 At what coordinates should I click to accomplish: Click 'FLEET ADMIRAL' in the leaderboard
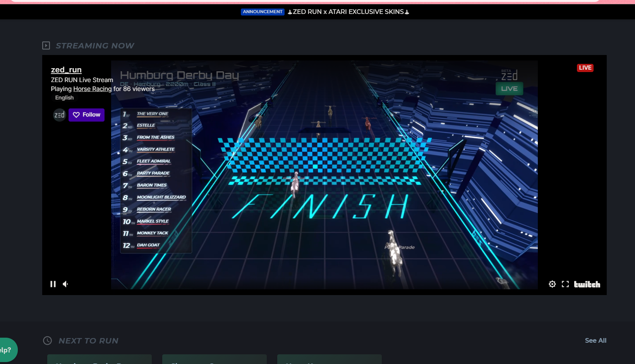(154, 161)
